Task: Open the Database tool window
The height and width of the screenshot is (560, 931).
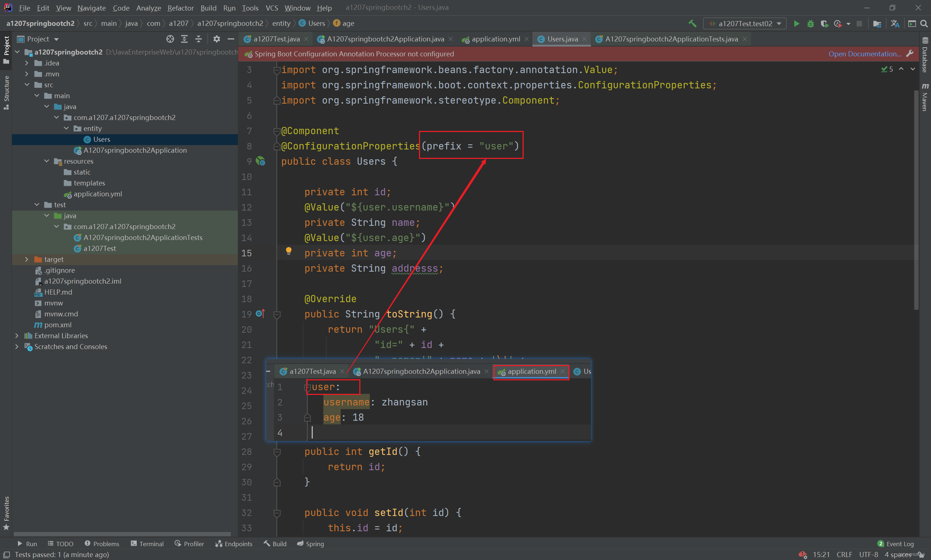Action: pos(925,55)
